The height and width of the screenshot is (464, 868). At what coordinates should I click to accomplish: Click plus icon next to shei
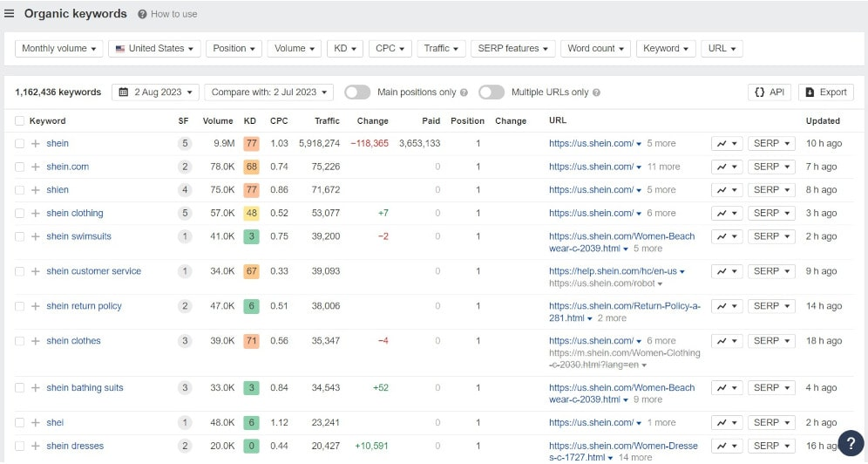[x=36, y=423]
